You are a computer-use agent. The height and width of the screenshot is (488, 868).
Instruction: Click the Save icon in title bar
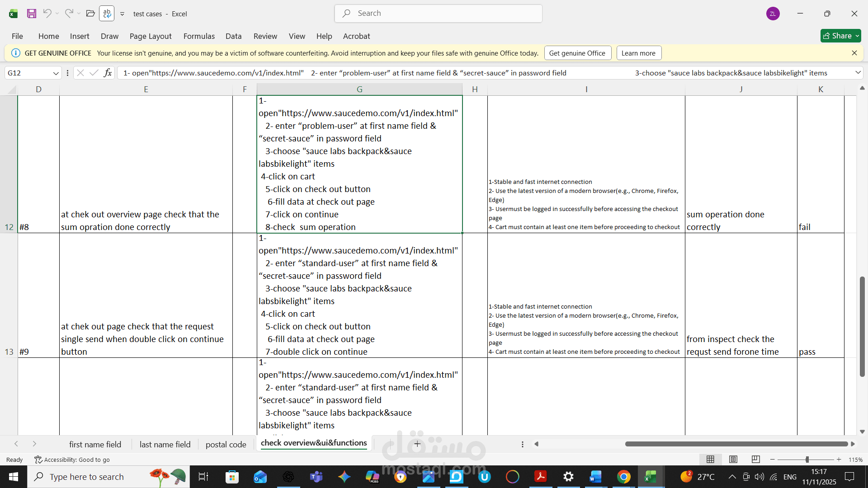pyautogui.click(x=31, y=14)
